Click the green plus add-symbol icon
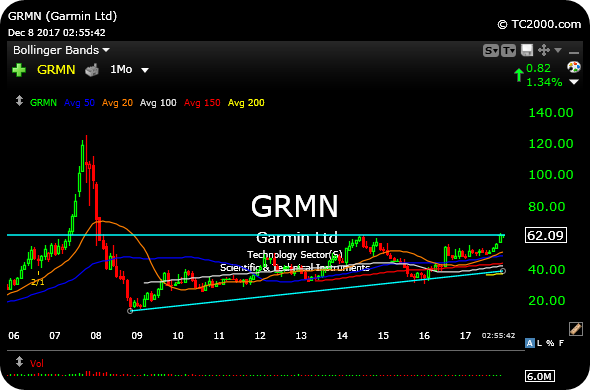This screenshot has height=390, width=590. [x=19, y=70]
